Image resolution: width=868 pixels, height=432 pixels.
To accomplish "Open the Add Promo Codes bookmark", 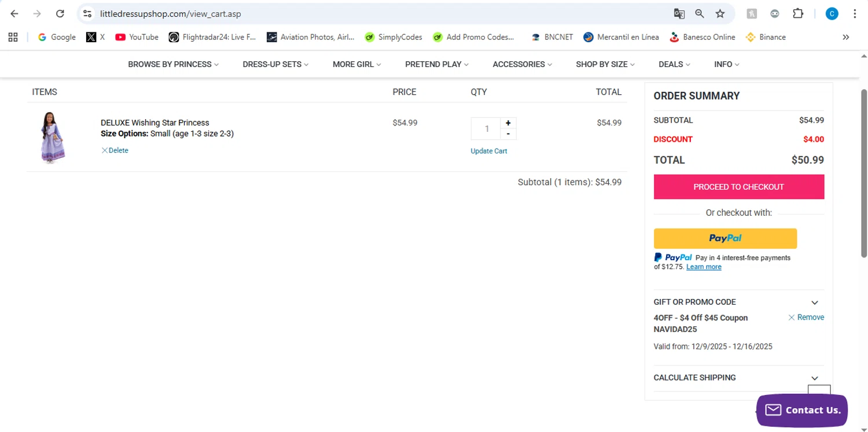I will pyautogui.click(x=473, y=37).
